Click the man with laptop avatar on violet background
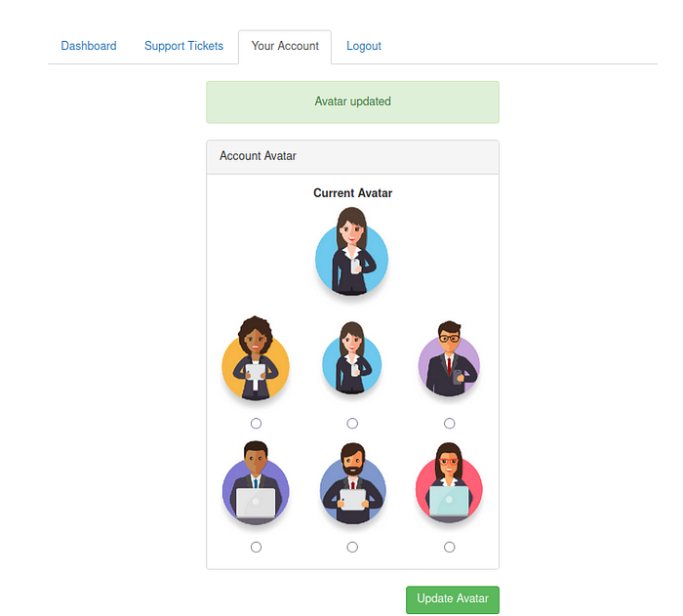 point(256,482)
